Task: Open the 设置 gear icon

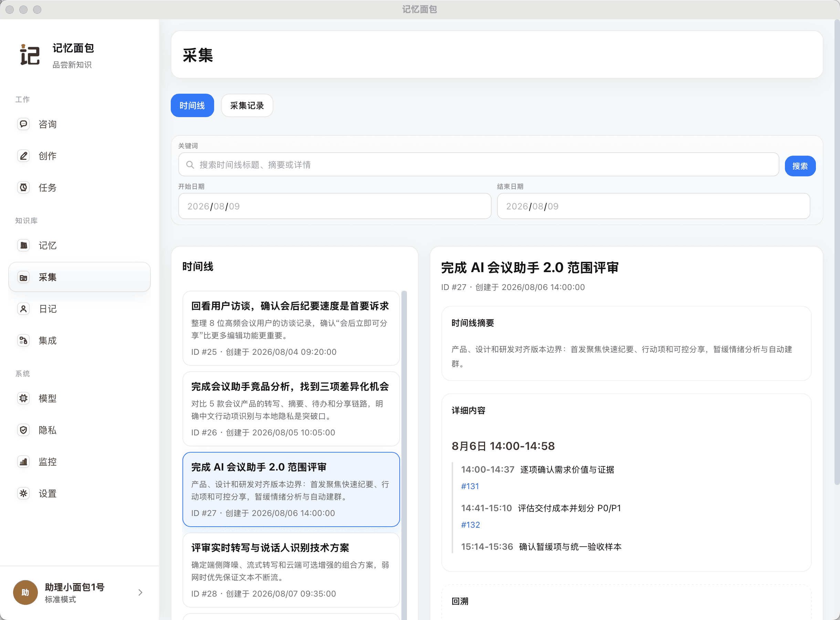Action: (x=23, y=494)
